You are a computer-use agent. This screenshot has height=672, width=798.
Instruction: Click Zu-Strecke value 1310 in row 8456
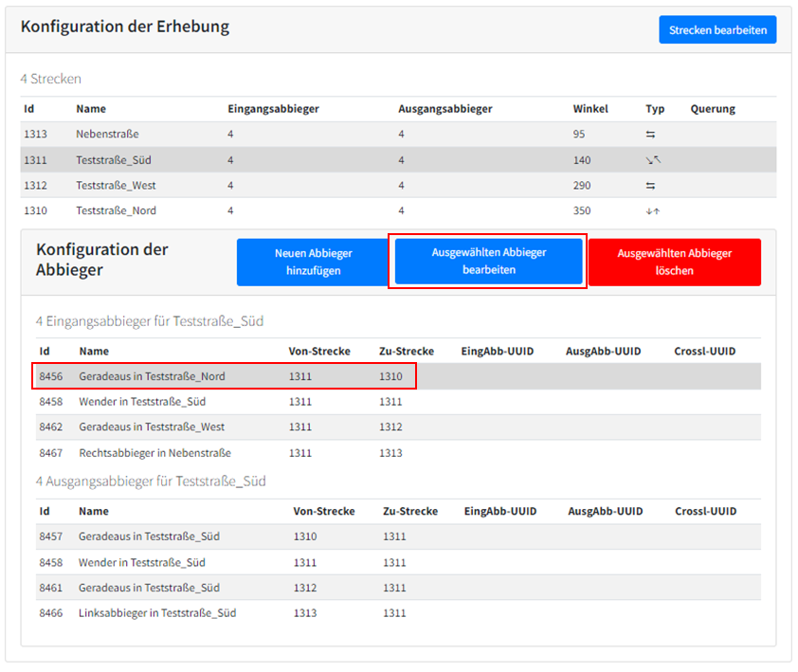coord(390,376)
